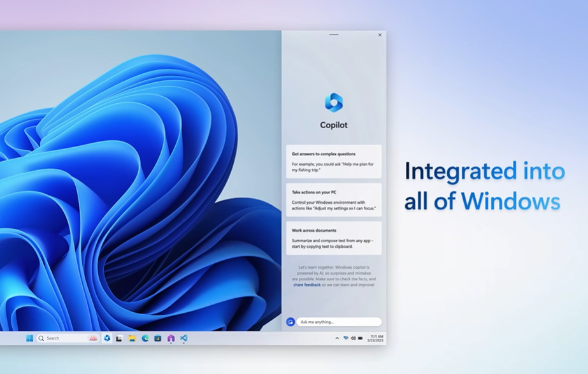
Task: Click the volume icon in system tray
Action: tap(353, 338)
